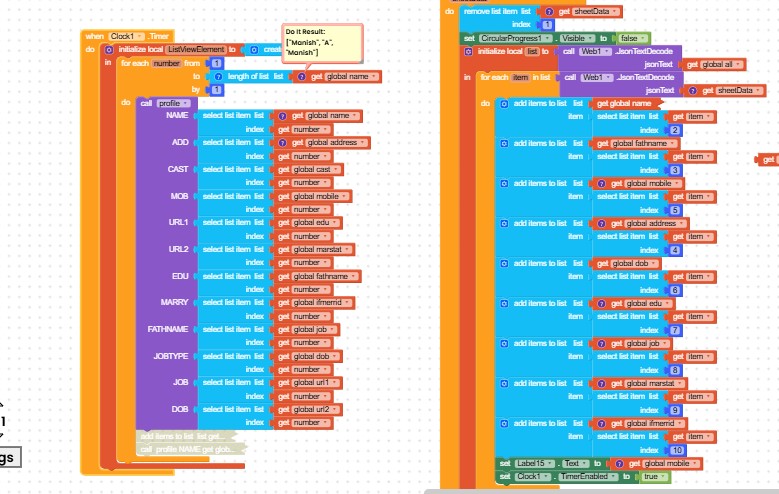Viewport: 779px width, 494px height.
Task: Open Clock1 component dropdown in Timer event
Action: click(127, 36)
